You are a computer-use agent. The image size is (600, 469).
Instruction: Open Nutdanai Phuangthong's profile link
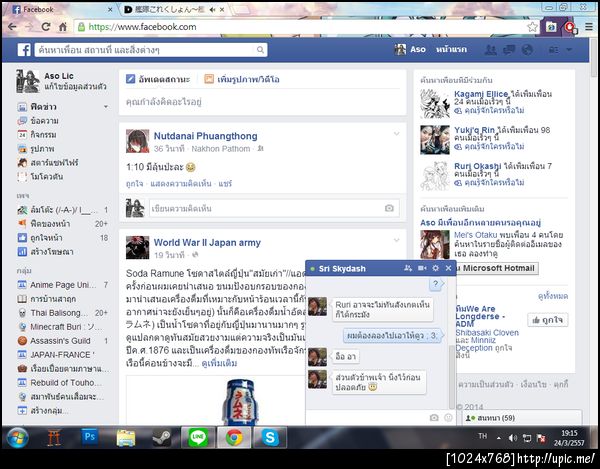point(205,136)
